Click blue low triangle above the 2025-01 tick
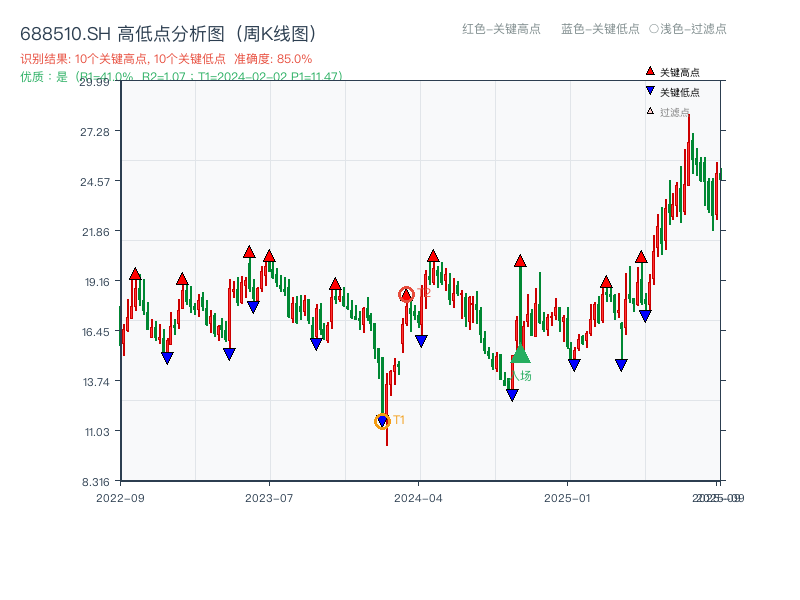800x600 pixels. [574, 365]
